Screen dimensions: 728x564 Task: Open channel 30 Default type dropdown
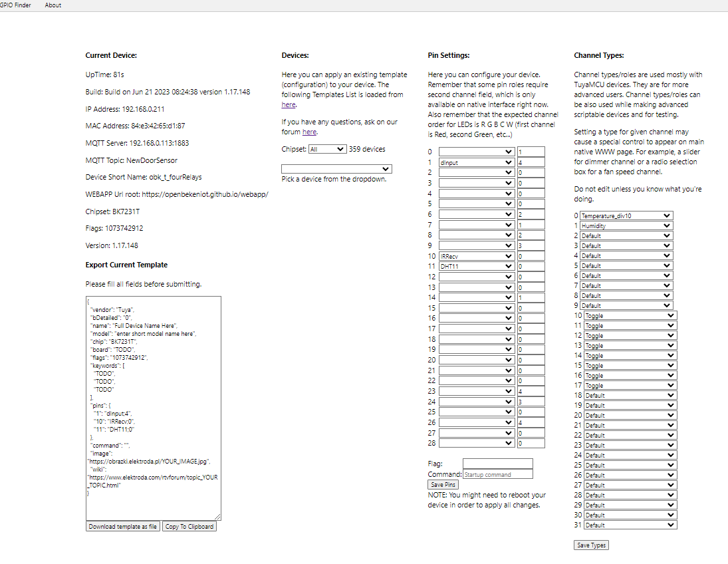pyautogui.click(x=630, y=515)
